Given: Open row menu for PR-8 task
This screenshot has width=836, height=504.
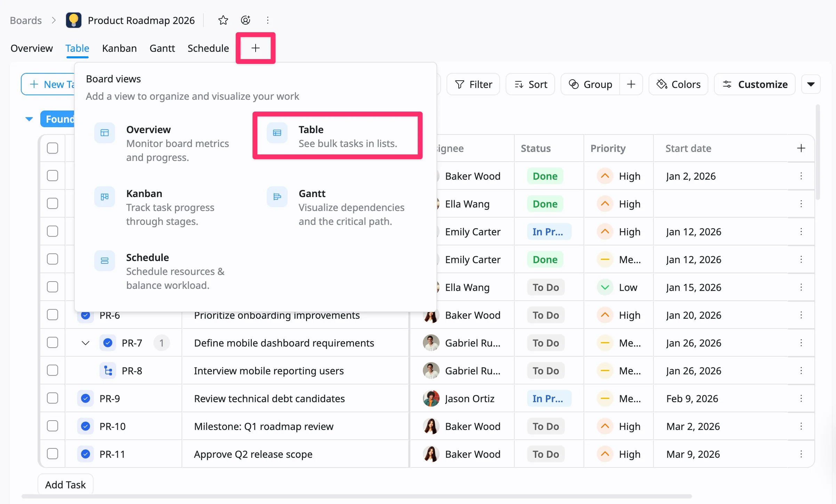Looking at the screenshot, I should (801, 371).
